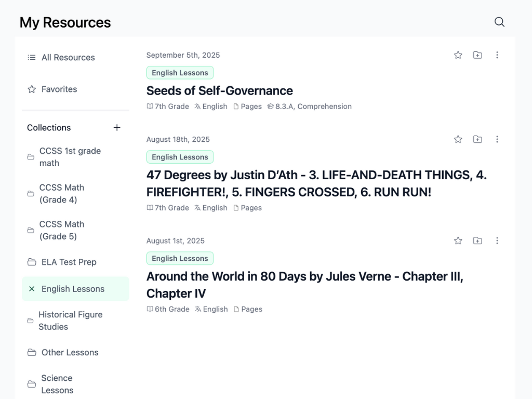Star the Around the World resource
Image resolution: width=532 pixels, height=399 pixels.
click(x=458, y=241)
